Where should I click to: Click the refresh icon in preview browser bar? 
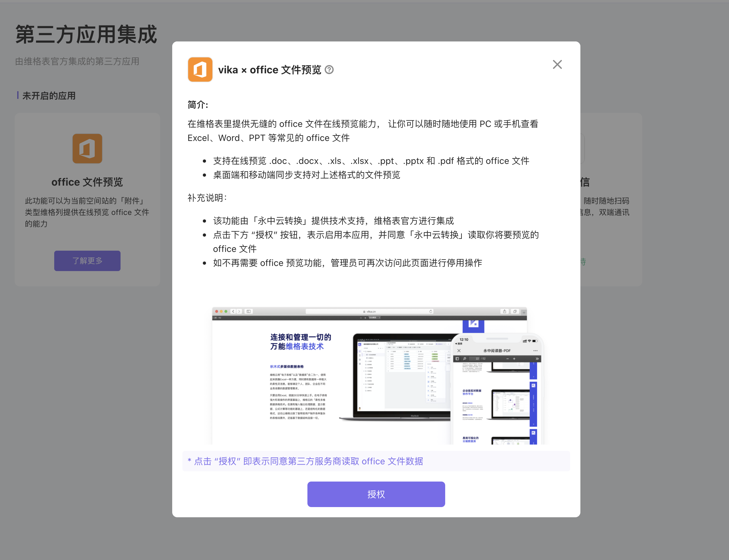[x=431, y=311]
